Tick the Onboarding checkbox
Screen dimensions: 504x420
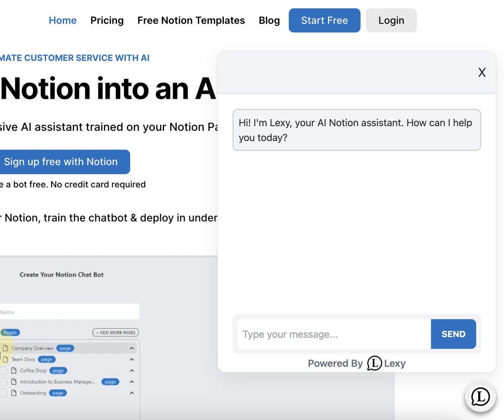(3, 393)
